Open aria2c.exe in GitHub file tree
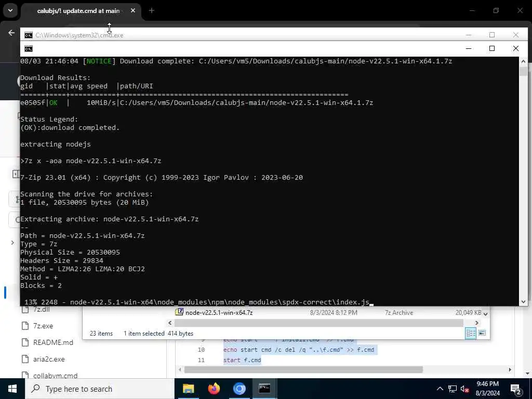 [x=49, y=360]
